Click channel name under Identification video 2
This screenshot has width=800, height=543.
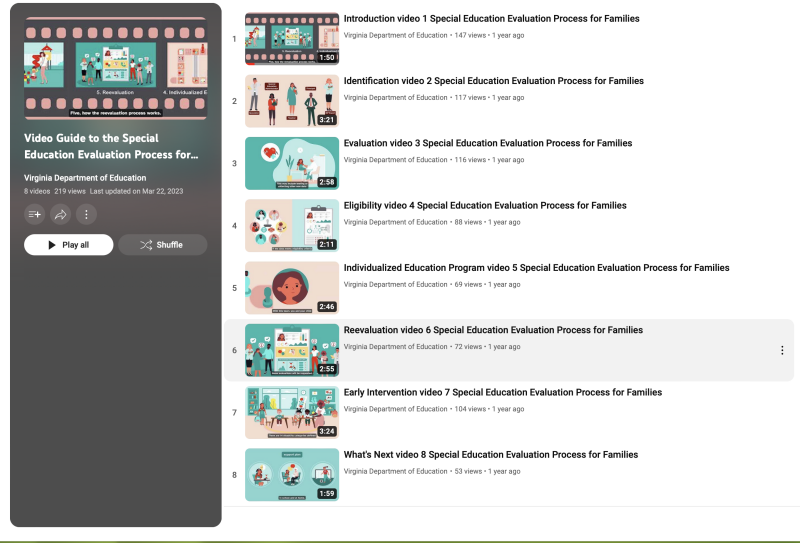(x=395, y=97)
